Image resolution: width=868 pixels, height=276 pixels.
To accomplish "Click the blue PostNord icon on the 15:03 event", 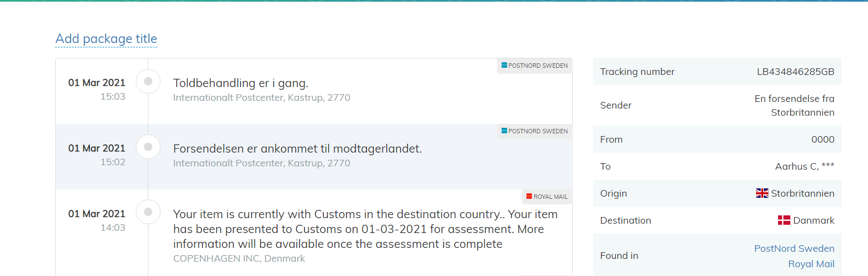I will click(504, 65).
